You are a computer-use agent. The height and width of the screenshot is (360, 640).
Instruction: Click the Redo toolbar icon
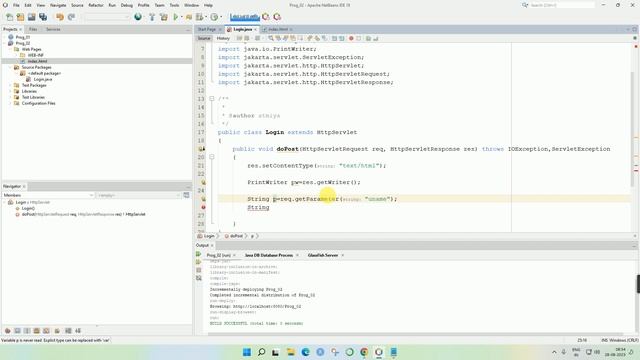tap(71, 17)
